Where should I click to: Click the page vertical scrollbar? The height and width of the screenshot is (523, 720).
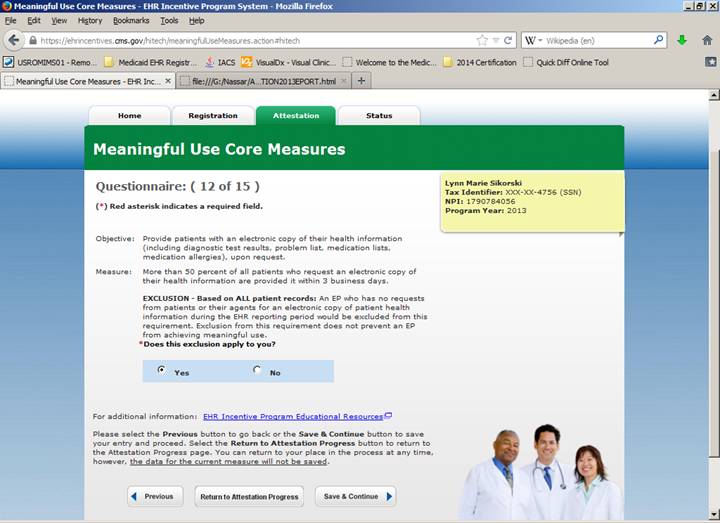point(713,300)
